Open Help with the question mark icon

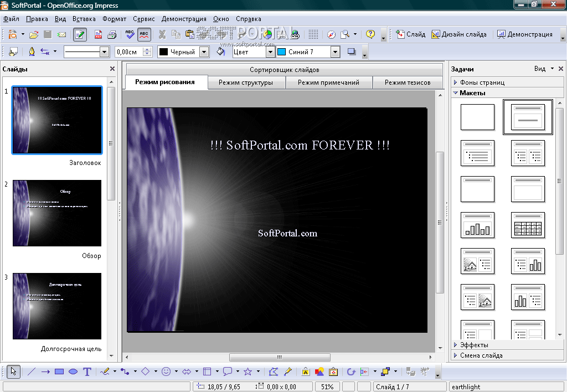(370, 34)
